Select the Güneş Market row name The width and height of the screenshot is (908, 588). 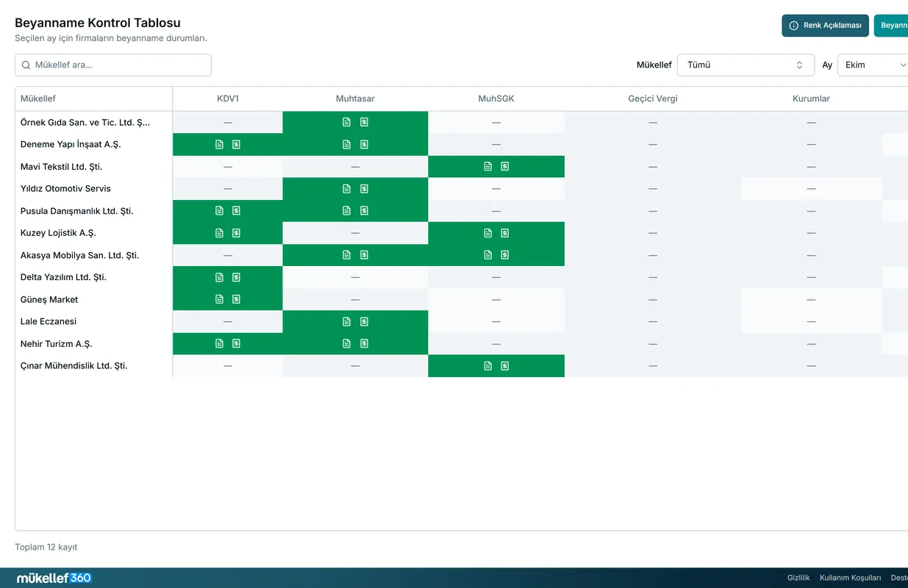(x=49, y=299)
